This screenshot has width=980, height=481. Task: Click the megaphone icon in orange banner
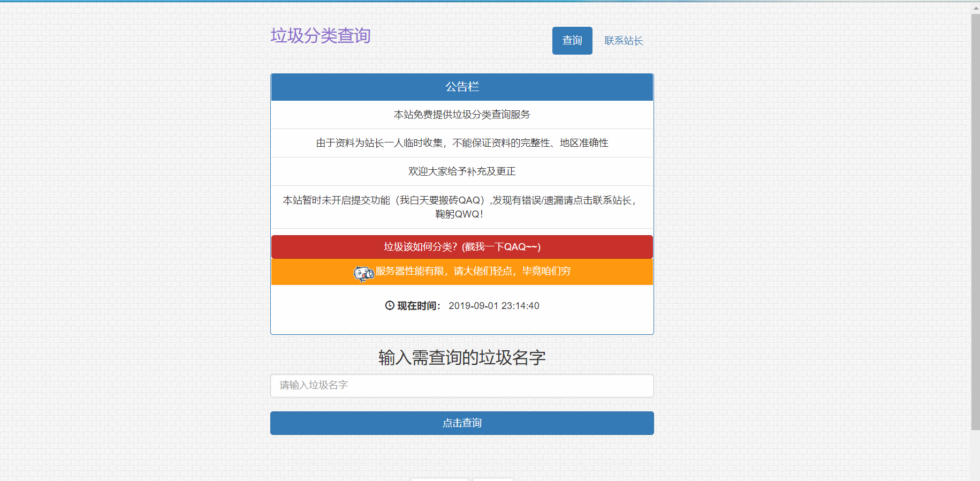tap(363, 273)
